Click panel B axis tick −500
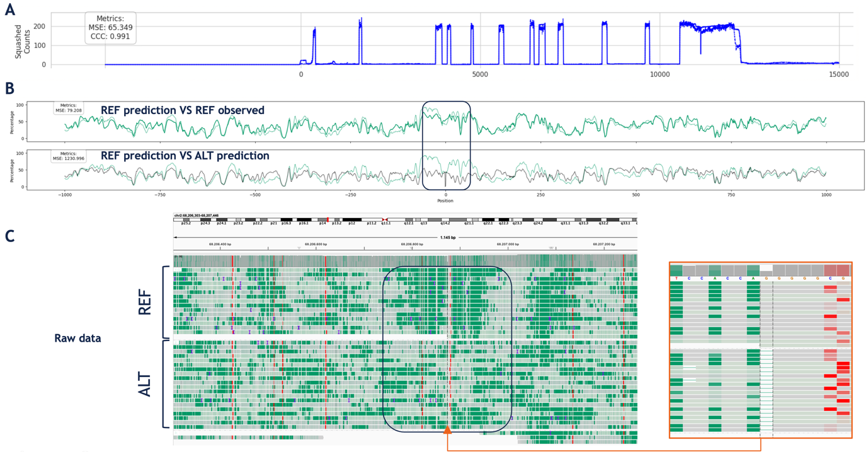This screenshot has width=868, height=452. tap(255, 195)
